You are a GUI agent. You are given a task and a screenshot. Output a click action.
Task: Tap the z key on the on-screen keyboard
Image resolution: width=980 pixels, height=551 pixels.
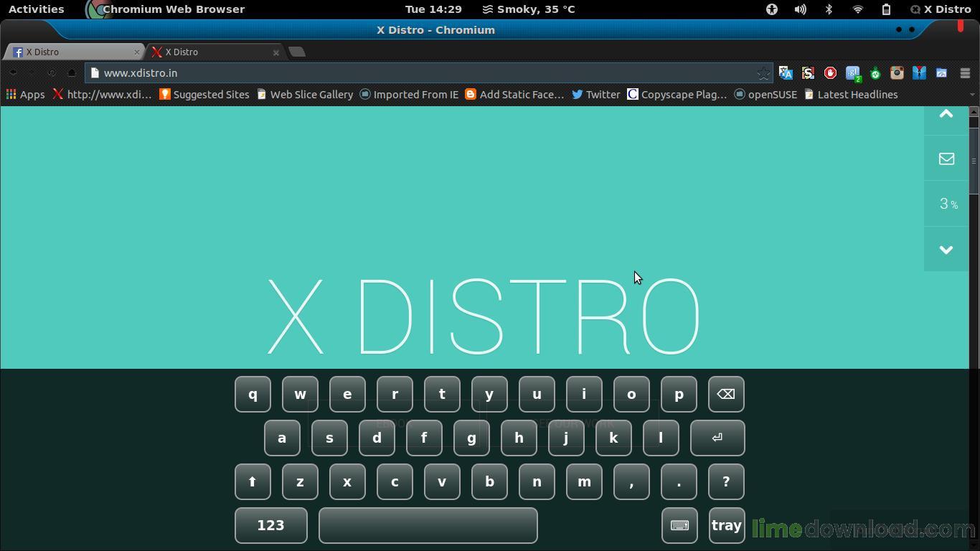pos(300,481)
